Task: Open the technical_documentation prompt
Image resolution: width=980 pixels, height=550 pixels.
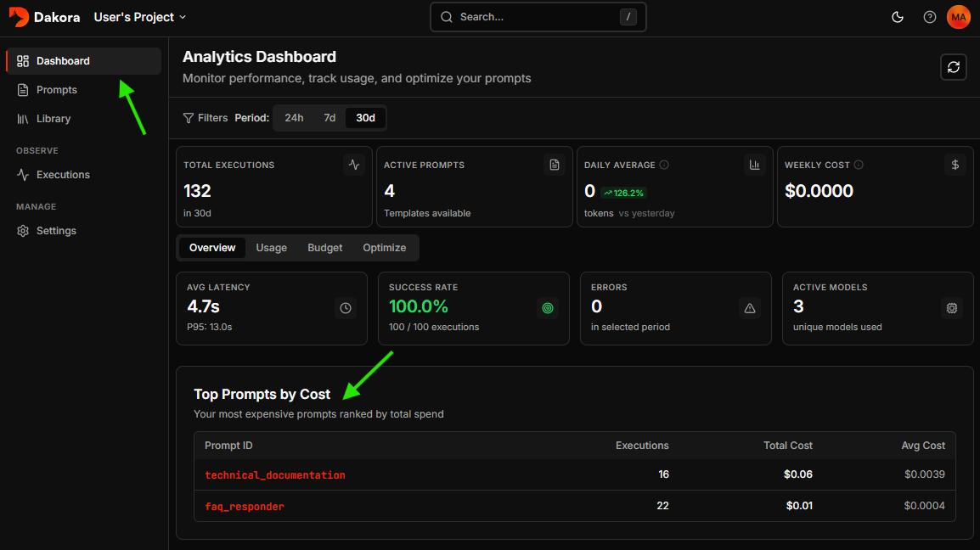Action: click(274, 474)
